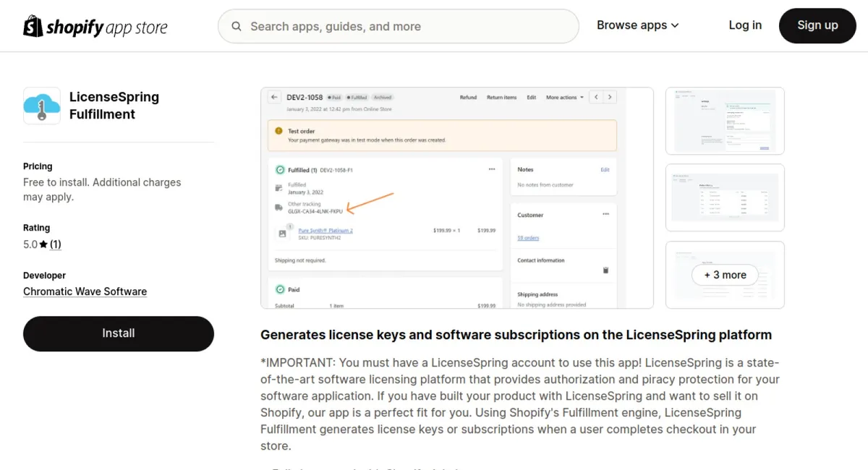Image resolution: width=868 pixels, height=470 pixels.
Task: Click the 'Free to install' pricing text
Action: (x=102, y=189)
